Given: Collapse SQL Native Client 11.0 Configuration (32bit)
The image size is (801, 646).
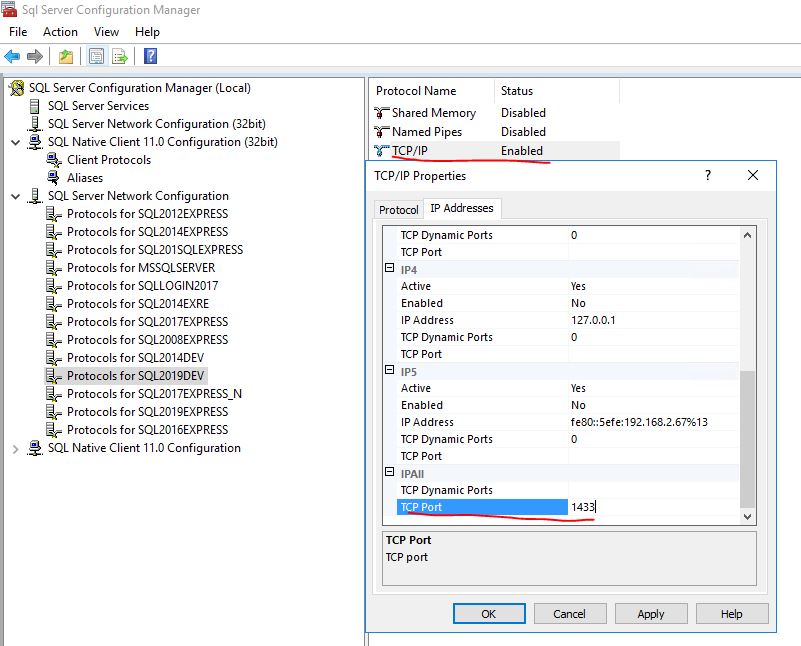Looking at the screenshot, I should [16, 142].
